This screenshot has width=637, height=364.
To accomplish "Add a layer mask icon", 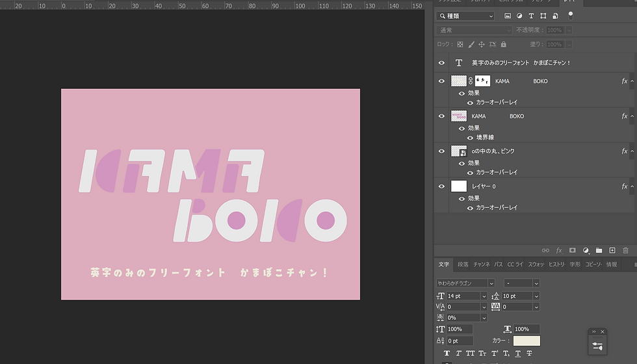I will coord(573,250).
